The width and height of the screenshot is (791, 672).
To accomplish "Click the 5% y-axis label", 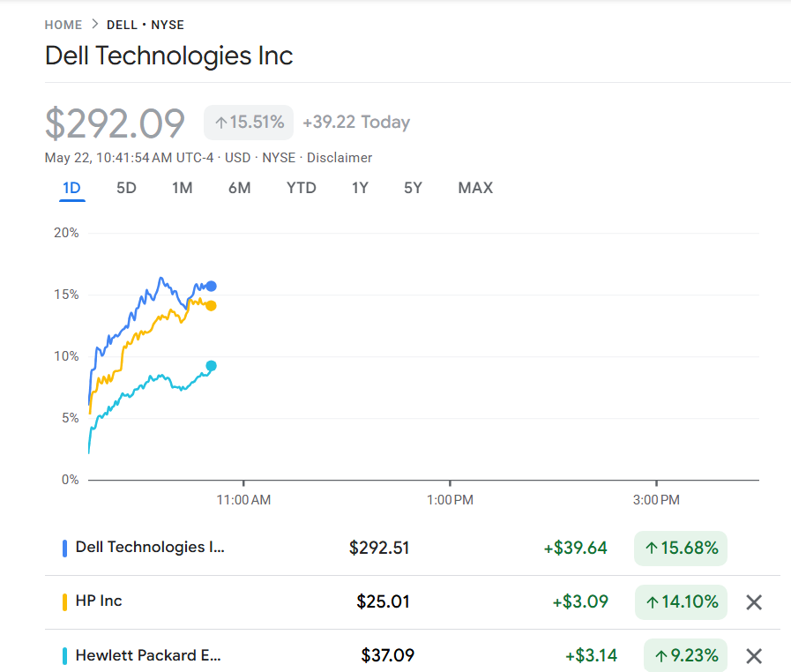I will pyautogui.click(x=71, y=418).
